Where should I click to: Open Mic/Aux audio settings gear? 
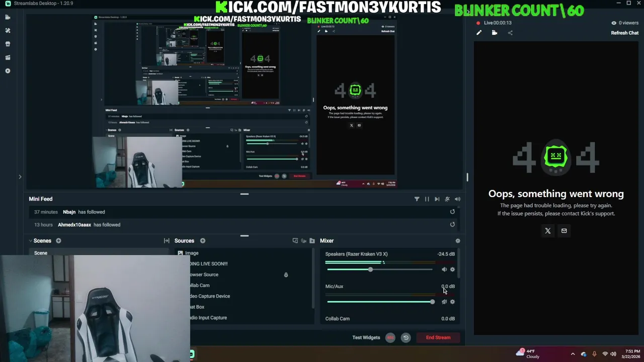click(x=452, y=302)
